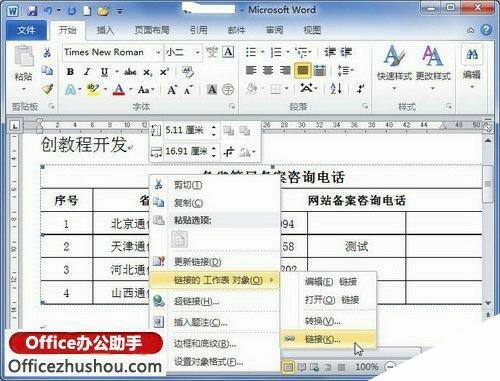Choose Convert(V) in submenu
Screen dimensions: 500x381
pos(328,321)
